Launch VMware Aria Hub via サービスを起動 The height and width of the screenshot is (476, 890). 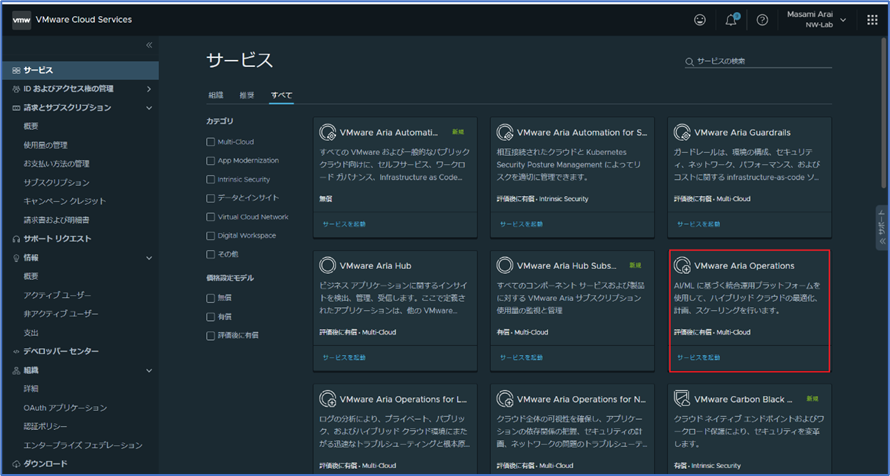tap(344, 357)
